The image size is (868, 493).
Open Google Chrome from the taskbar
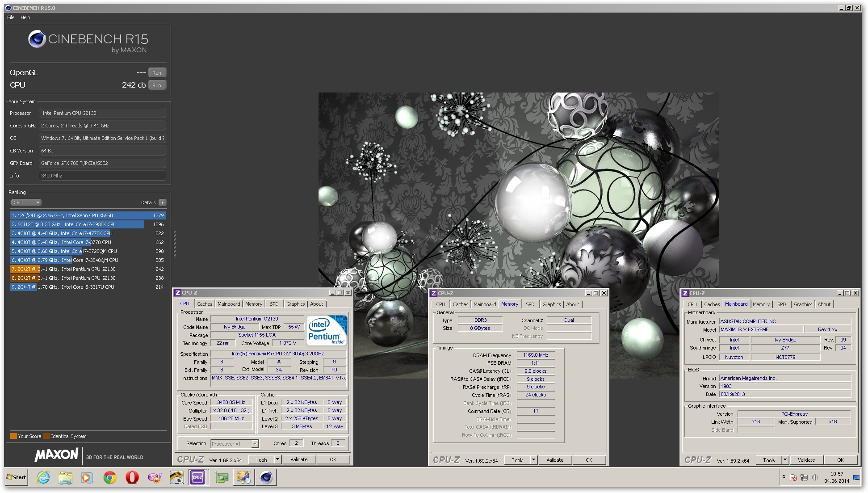pyautogui.click(x=109, y=477)
